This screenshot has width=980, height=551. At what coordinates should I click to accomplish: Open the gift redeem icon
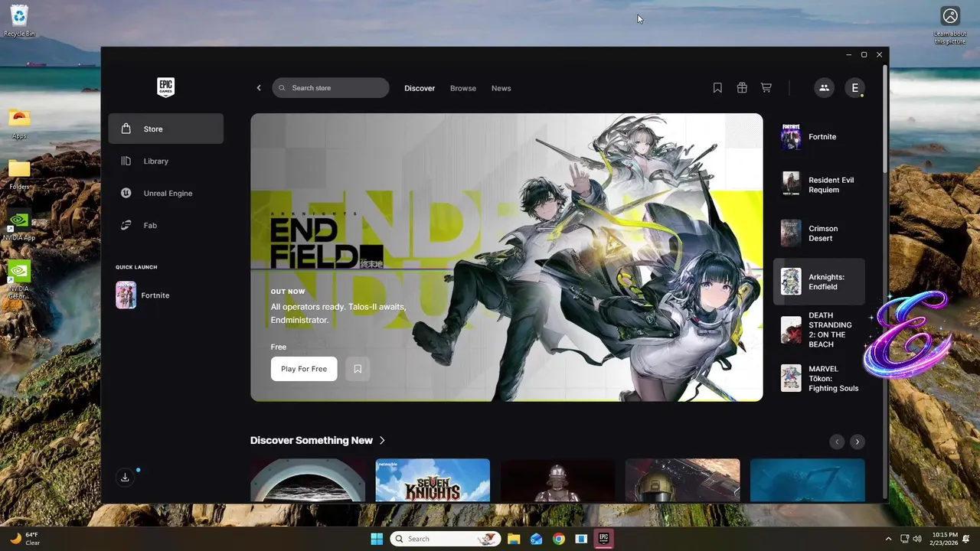pos(742,88)
